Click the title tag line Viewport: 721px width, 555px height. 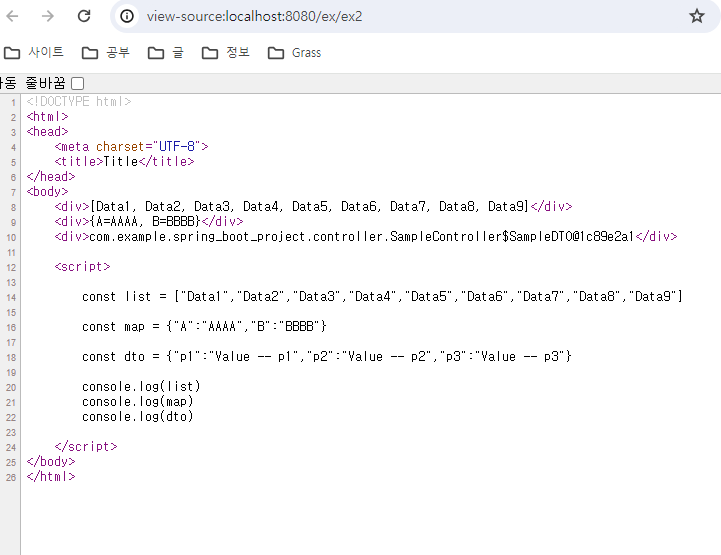(124, 161)
